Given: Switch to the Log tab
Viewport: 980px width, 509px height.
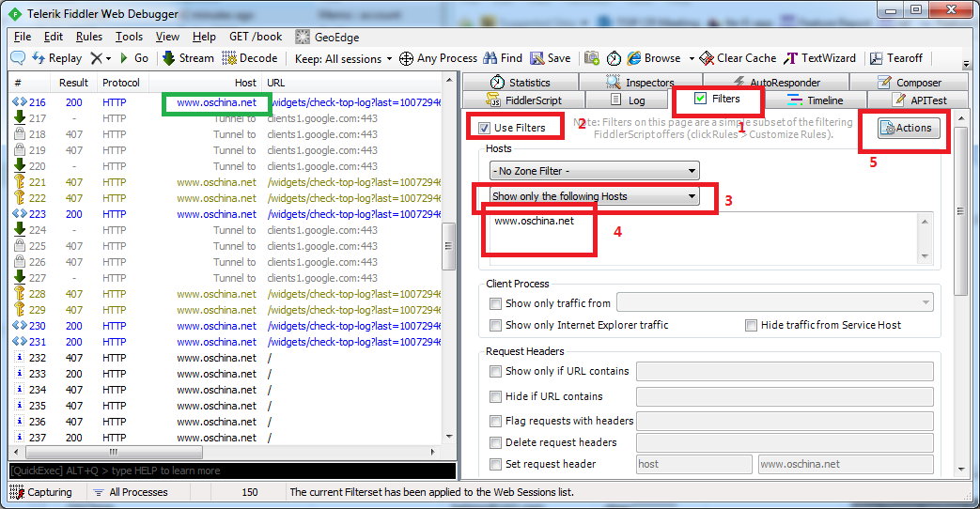Looking at the screenshot, I should pos(628,100).
